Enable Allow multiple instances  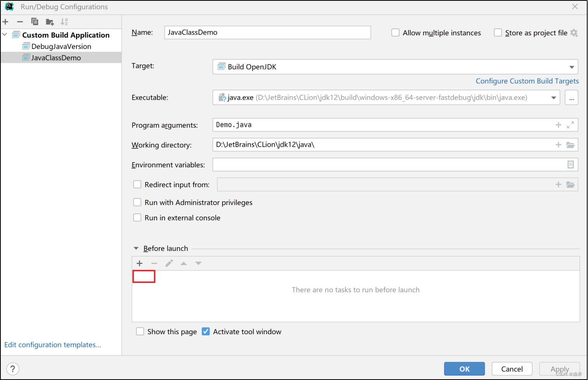(395, 33)
